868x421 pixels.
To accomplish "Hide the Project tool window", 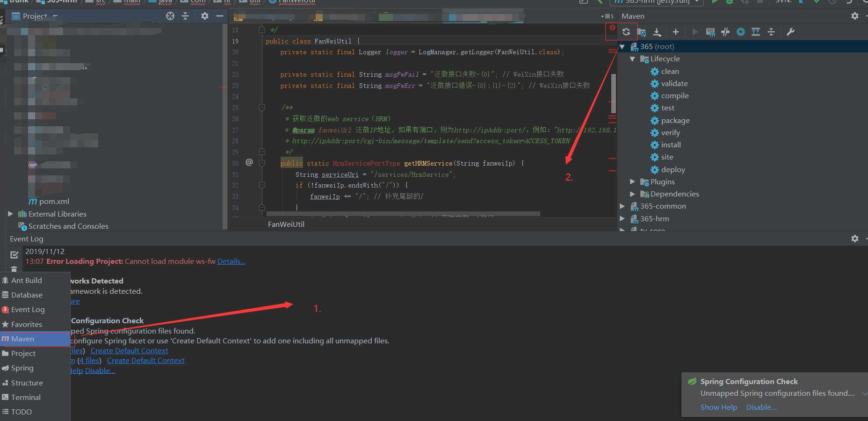I will pos(219,16).
